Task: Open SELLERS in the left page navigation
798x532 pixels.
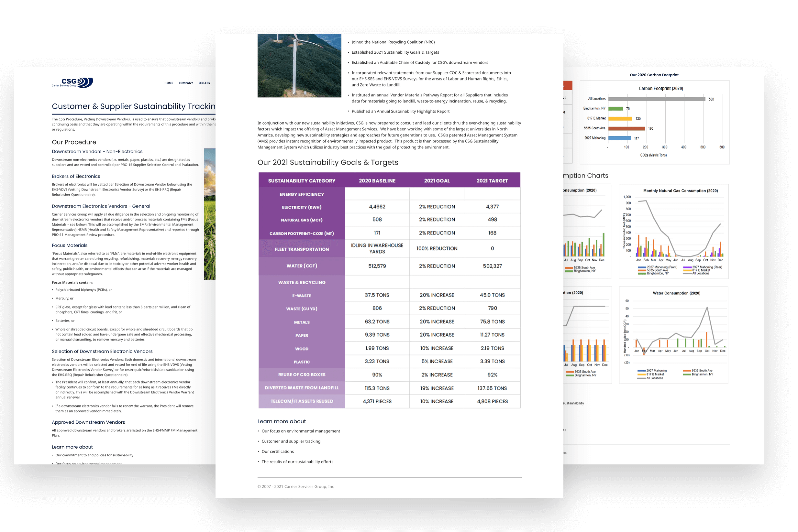Action: [x=204, y=83]
